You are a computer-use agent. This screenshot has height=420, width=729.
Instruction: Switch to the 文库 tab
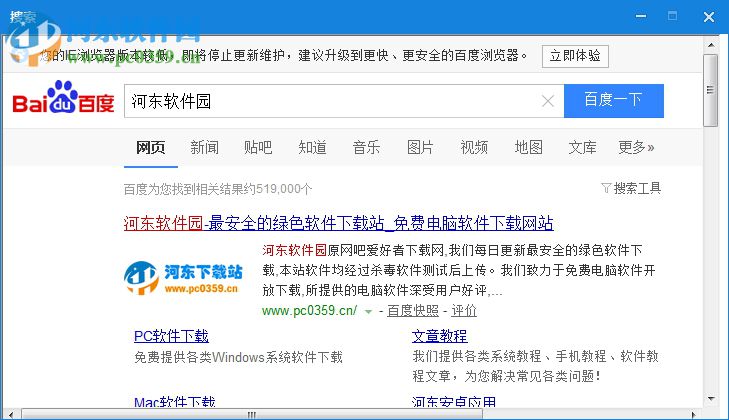coord(583,148)
